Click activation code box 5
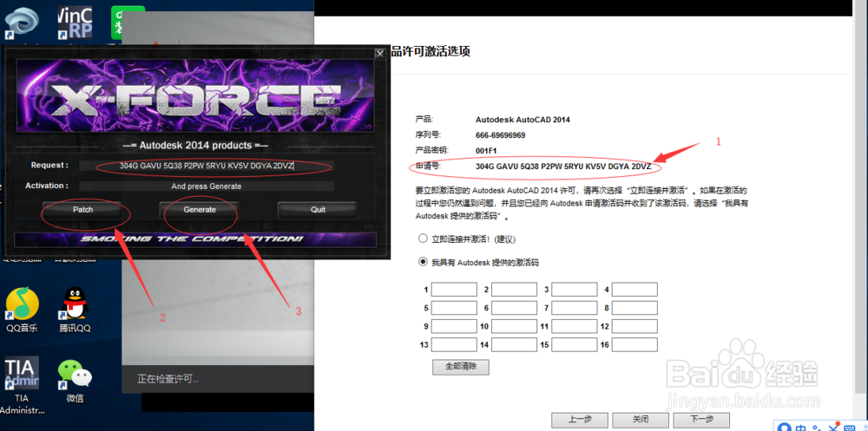The height and width of the screenshot is (431, 868). click(454, 308)
